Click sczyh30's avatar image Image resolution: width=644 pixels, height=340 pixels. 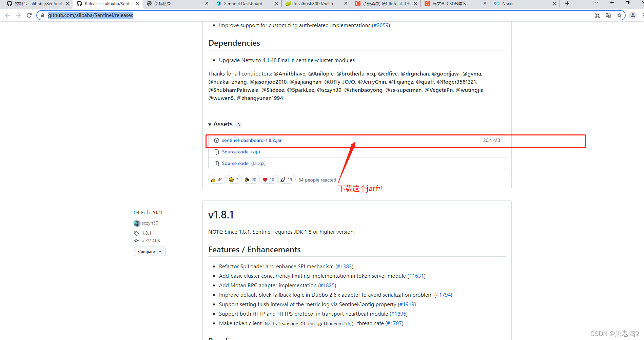tap(137, 223)
